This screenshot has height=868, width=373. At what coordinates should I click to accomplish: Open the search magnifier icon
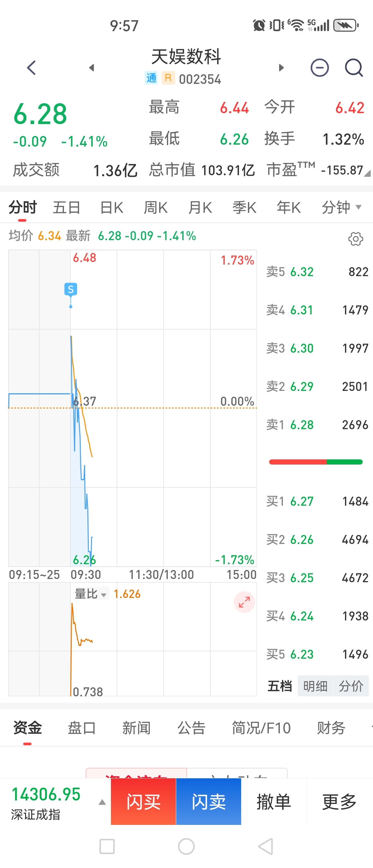click(x=353, y=68)
